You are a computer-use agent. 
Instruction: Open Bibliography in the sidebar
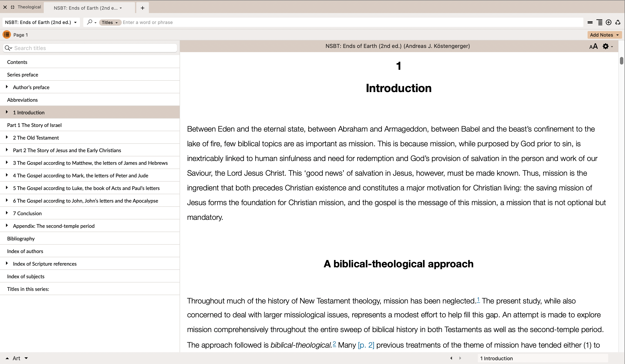(x=90, y=238)
